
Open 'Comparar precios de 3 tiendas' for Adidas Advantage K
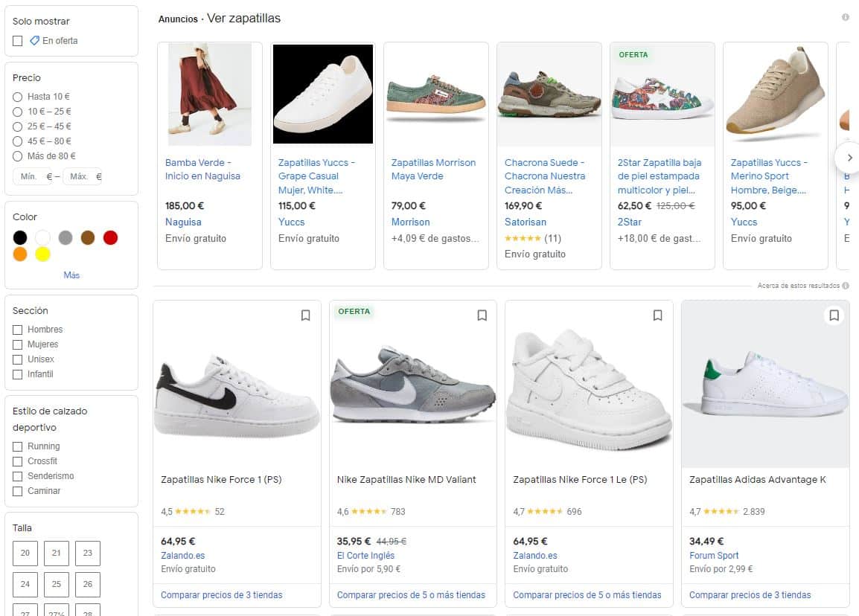tap(750, 595)
